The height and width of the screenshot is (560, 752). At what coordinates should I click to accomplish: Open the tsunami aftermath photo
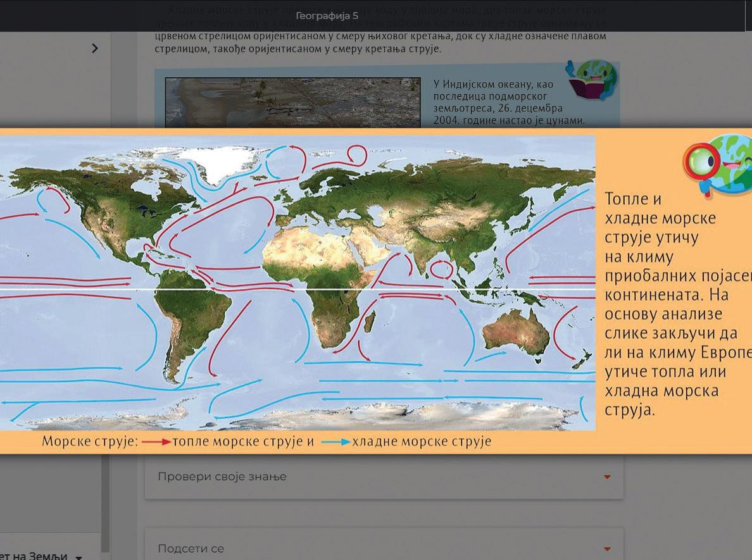[x=292, y=102]
